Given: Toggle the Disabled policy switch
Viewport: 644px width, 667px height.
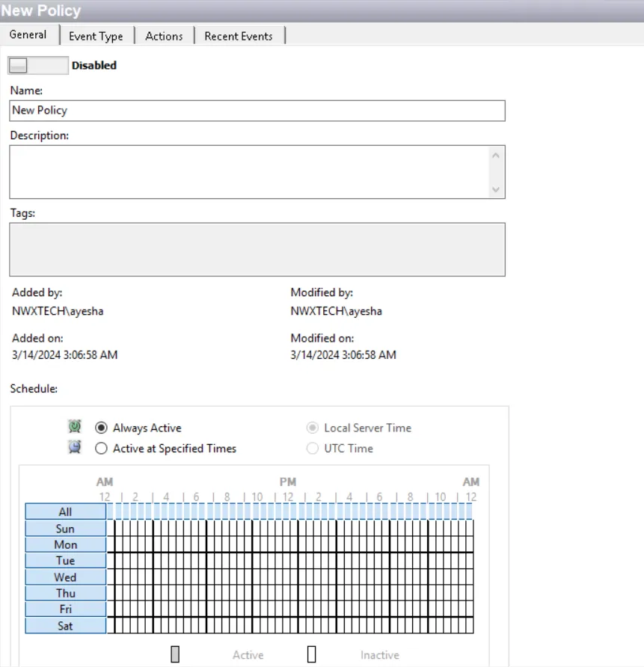Looking at the screenshot, I should pyautogui.click(x=38, y=66).
